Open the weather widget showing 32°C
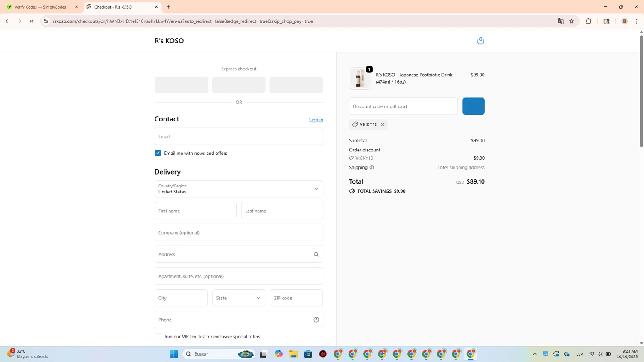644x362 pixels. click(x=28, y=354)
